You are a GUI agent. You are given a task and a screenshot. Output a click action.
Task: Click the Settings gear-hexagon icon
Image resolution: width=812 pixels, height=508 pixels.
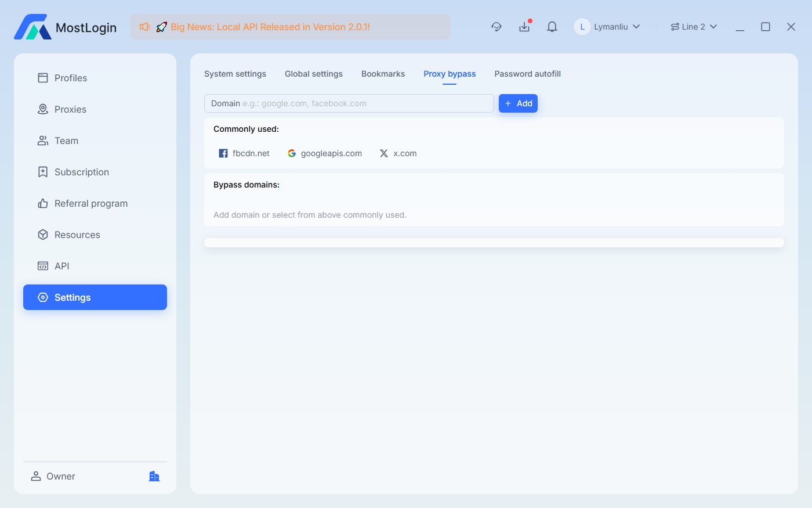point(43,297)
